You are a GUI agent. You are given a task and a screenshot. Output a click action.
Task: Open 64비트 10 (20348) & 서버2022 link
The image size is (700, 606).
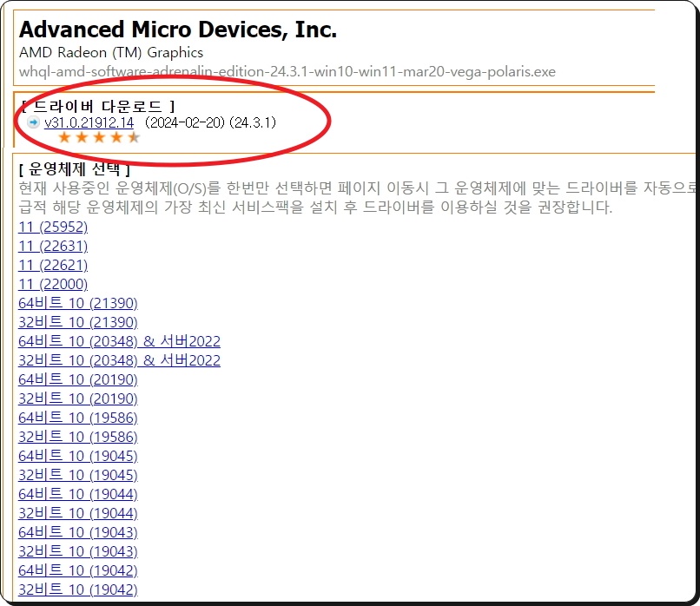(119, 342)
